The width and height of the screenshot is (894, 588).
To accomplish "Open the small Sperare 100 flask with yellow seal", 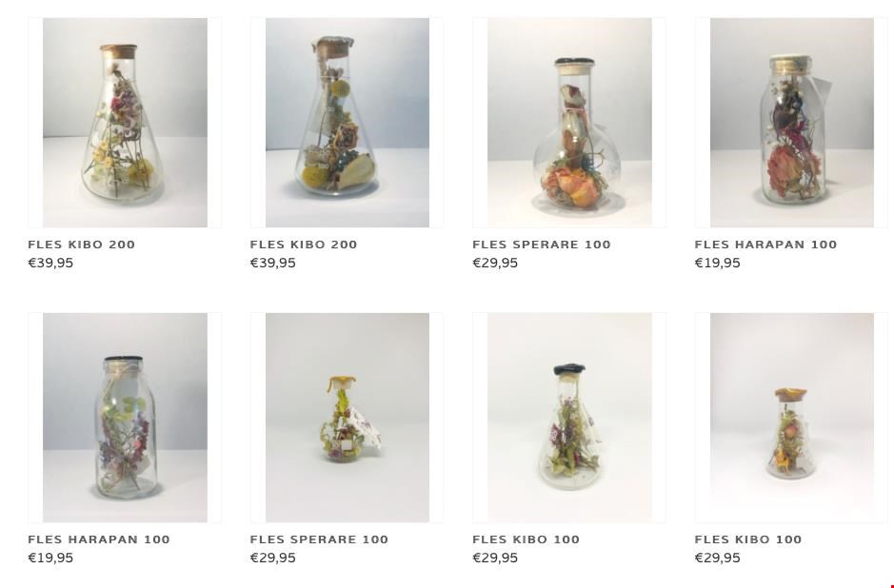I will pyautogui.click(x=348, y=418).
